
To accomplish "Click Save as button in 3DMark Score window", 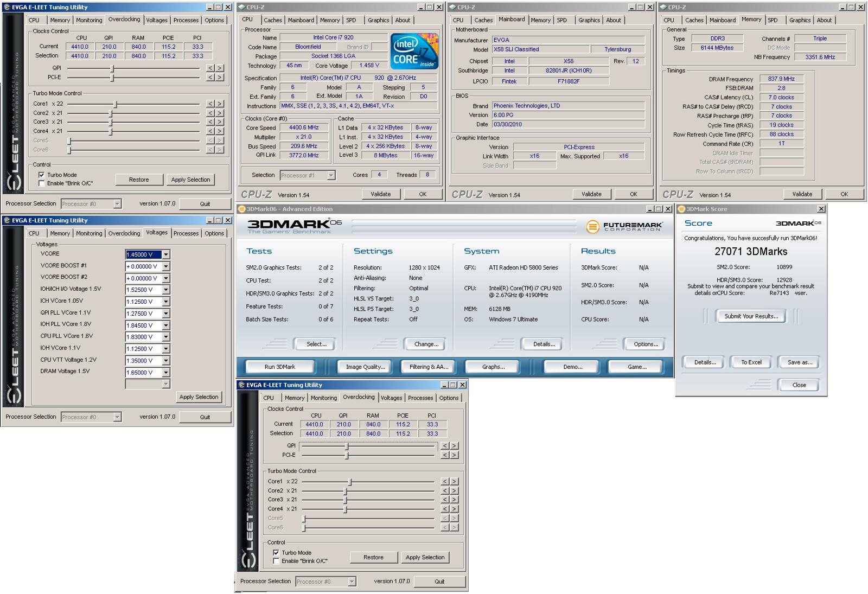I will click(x=800, y=362).
